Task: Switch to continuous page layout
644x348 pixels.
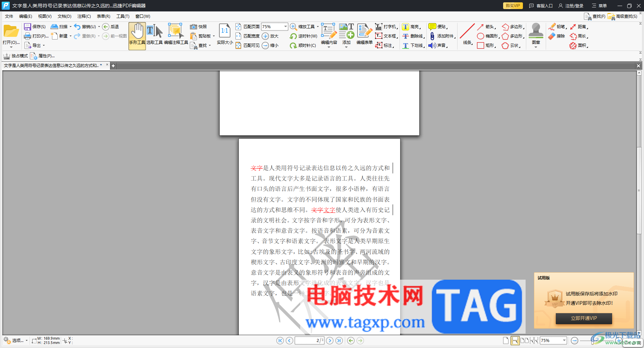Action: 515,341
